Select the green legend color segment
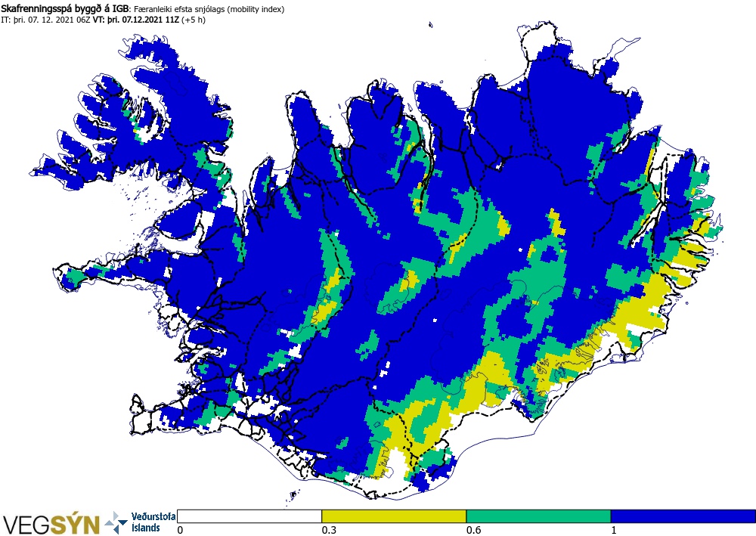 click(x=538, y=516)
